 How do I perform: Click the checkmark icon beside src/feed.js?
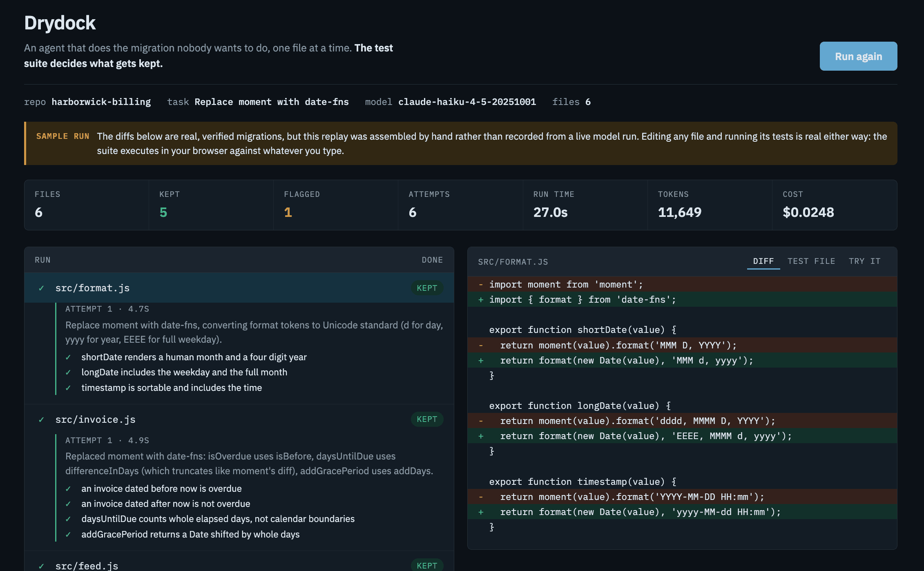click(x=41, y=566)
